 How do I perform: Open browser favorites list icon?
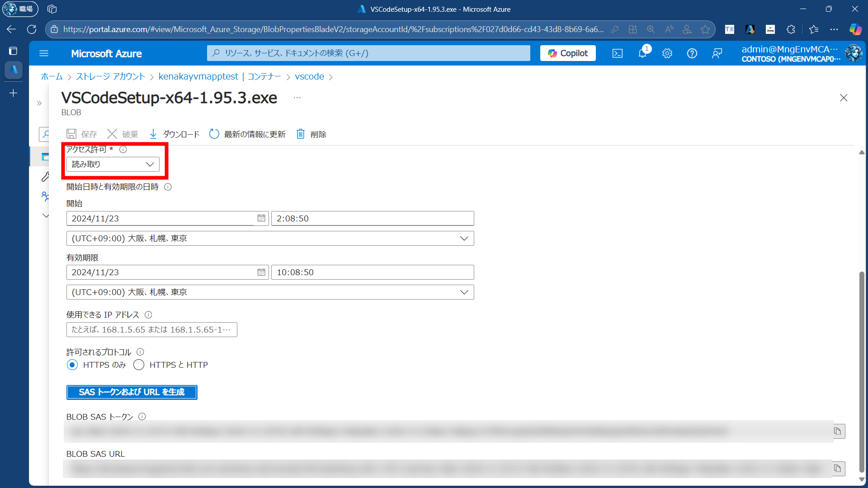[814, 29]
